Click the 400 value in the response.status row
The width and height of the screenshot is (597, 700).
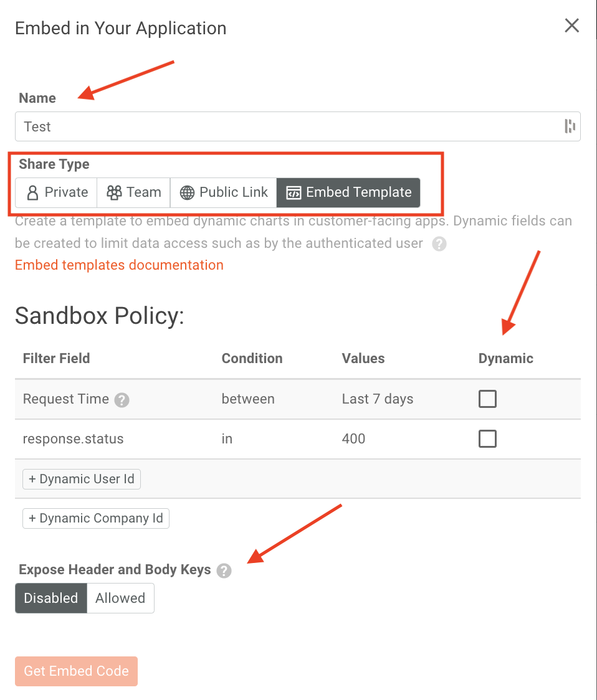point(353,439)
